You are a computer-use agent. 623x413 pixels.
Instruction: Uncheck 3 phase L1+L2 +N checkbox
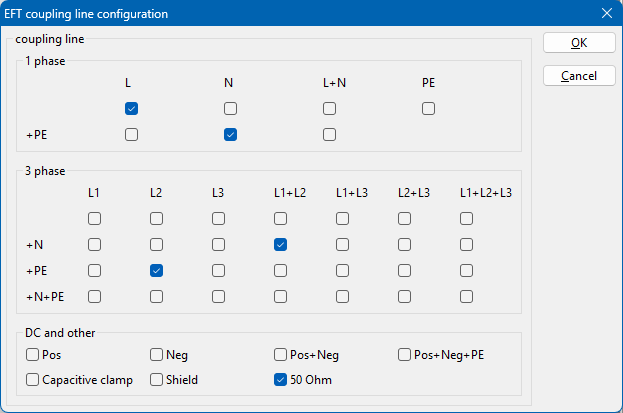tap(280, 244)
